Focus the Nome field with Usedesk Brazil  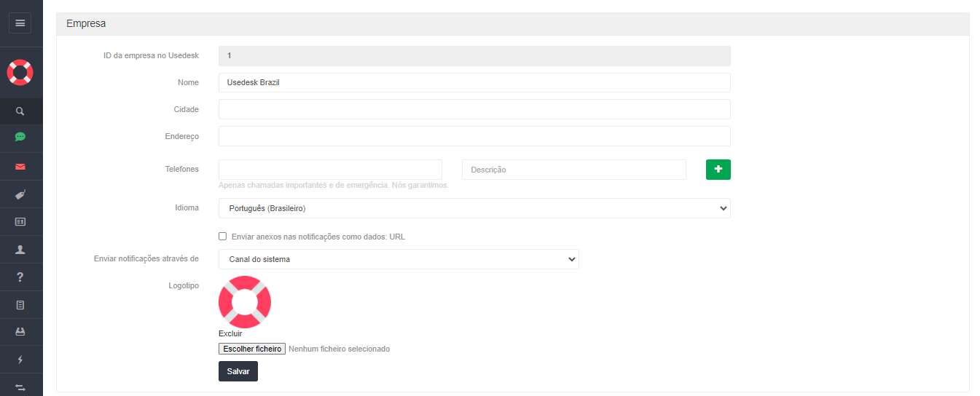point(474,82)
